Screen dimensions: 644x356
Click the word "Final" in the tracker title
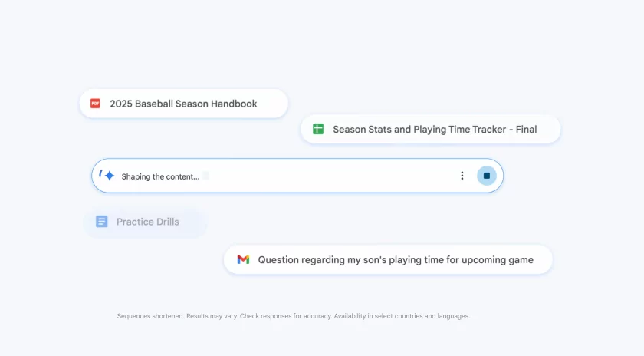coord(526,130)
